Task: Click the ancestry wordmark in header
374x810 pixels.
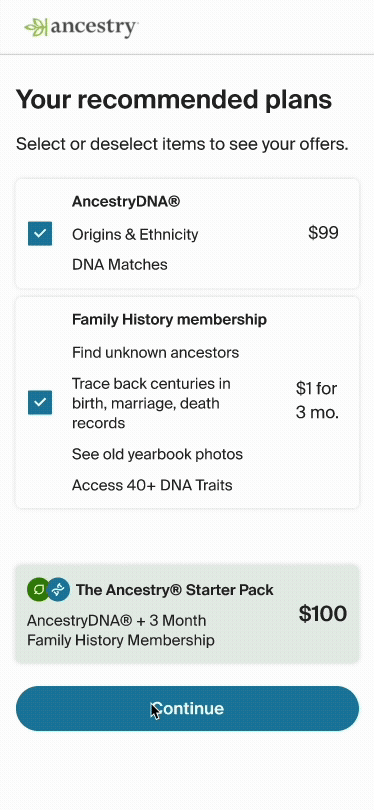Action: coord(95,27)
